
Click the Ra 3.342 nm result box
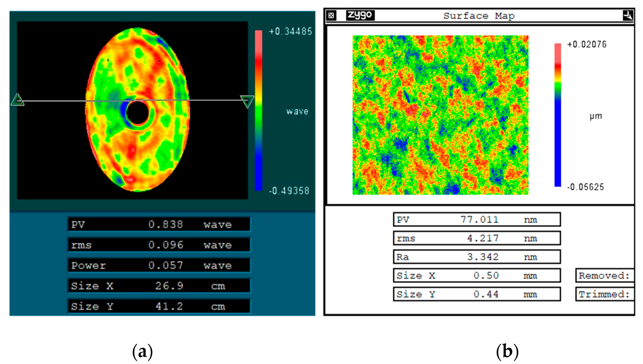(x=477, y=257)
